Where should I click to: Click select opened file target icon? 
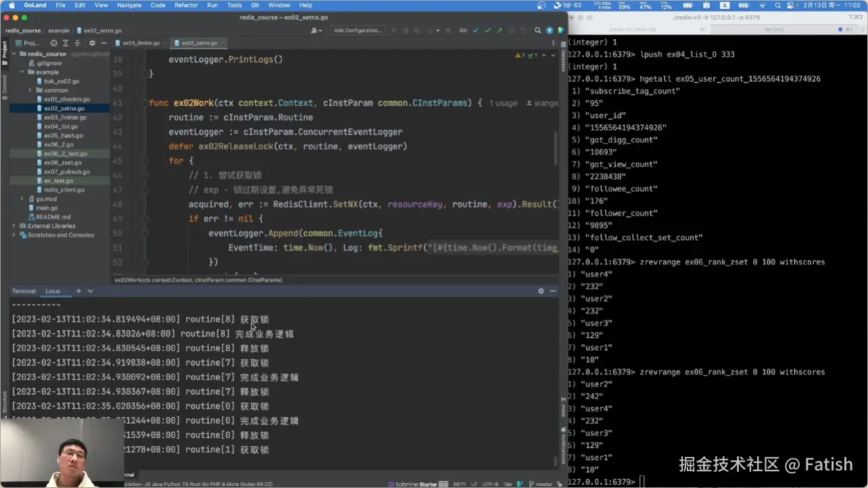pyautogui.click(x=54, y=43)
